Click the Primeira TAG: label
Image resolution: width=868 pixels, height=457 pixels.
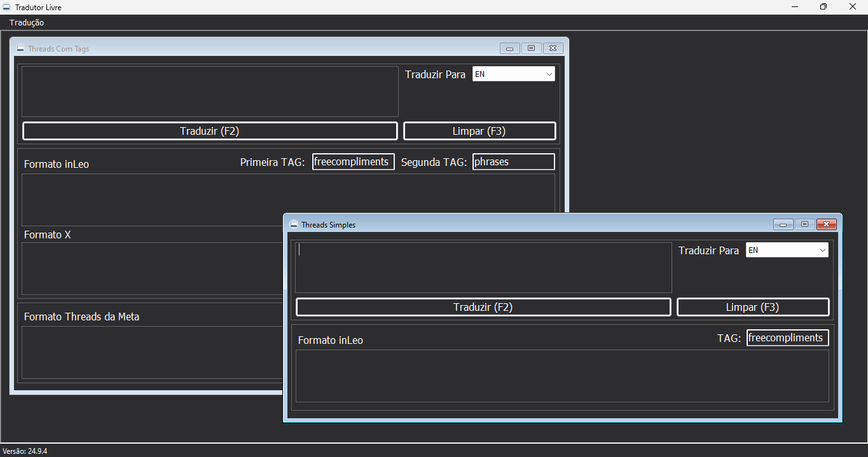point(272,162)
